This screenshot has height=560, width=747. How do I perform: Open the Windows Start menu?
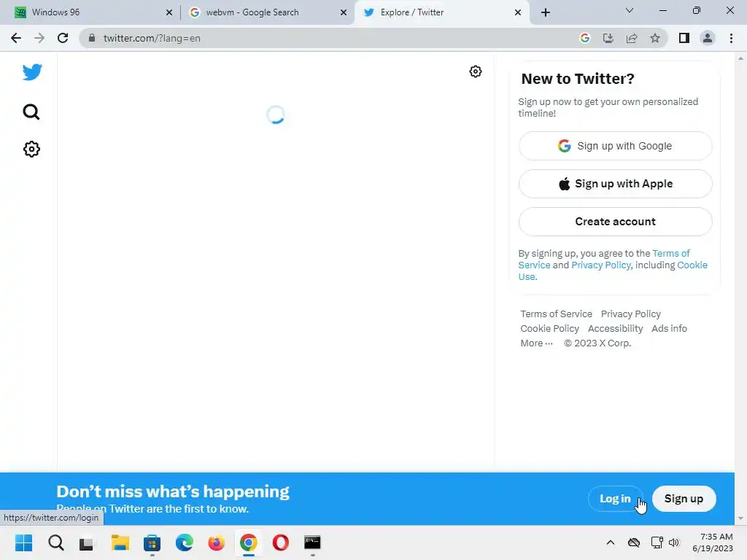pos(23,542)
